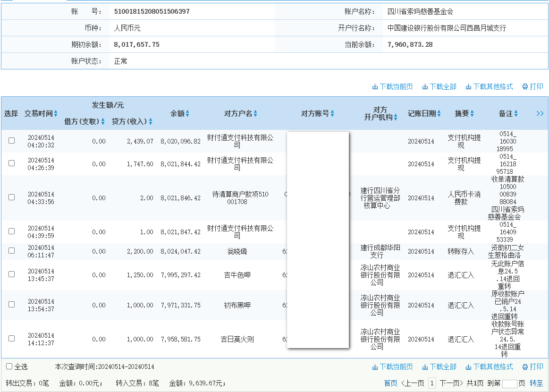Click the bottom 下载其他格式 download icon
549x392 pixels.
click(468, 367)
